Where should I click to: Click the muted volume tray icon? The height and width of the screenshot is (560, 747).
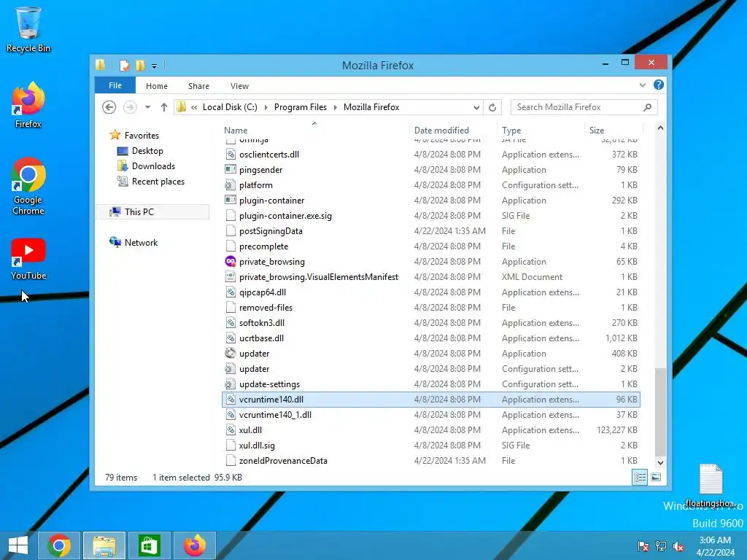click(678, 545)
